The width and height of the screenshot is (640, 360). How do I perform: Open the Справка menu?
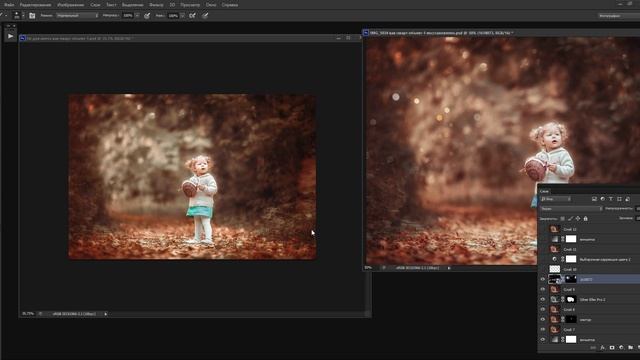coord(230,5)
